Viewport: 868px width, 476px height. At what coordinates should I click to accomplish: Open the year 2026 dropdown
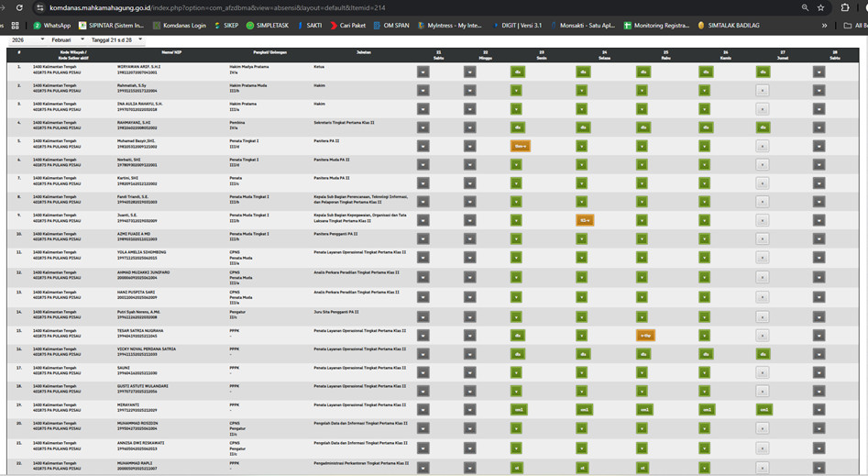click(x=27, y=40)
